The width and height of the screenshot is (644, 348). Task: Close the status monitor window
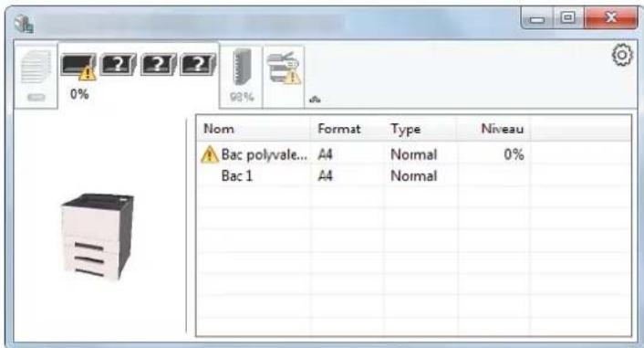[611, 18]
